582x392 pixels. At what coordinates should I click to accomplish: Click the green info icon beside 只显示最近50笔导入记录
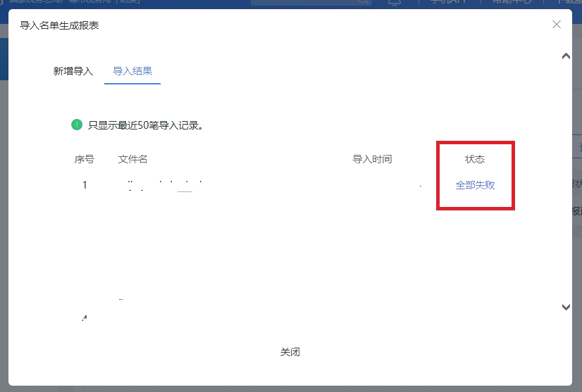click(x=77, y=125)
